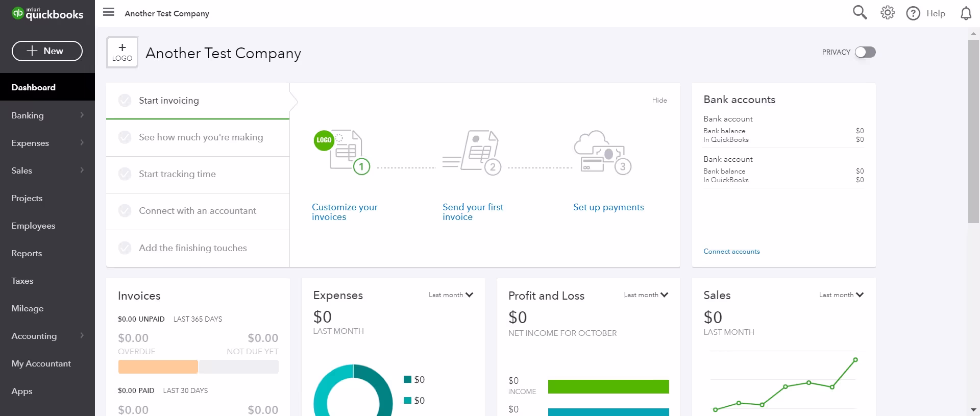Image resolution: width=980 pixels, height=416 pixels.
Task: Click the Profit and Loss card title
Action: pos(546,296)
